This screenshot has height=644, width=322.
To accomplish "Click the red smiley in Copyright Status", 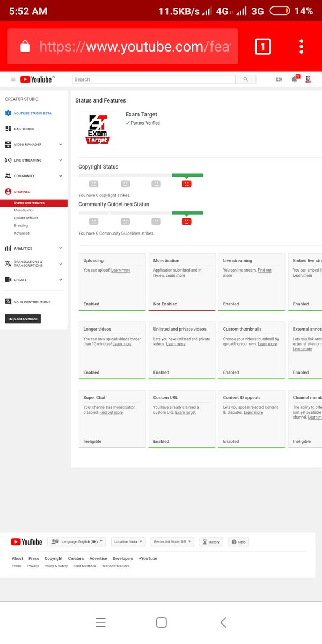I will (187, 184).
